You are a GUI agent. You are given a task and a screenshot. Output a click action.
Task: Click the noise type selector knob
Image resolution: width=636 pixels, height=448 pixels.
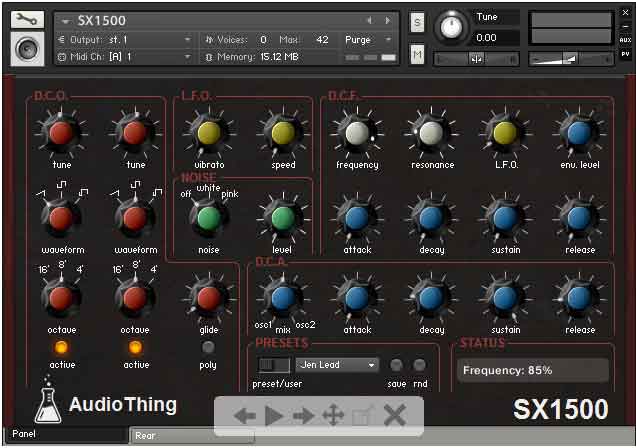point(209,218)
